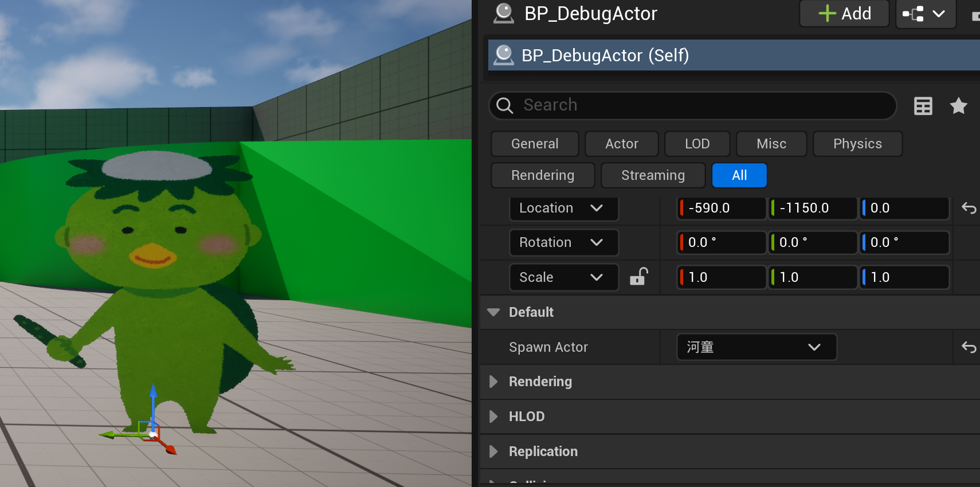Screen dimensions: 980x487
Task: Expand the Rendering category
Action: [493, 382]
